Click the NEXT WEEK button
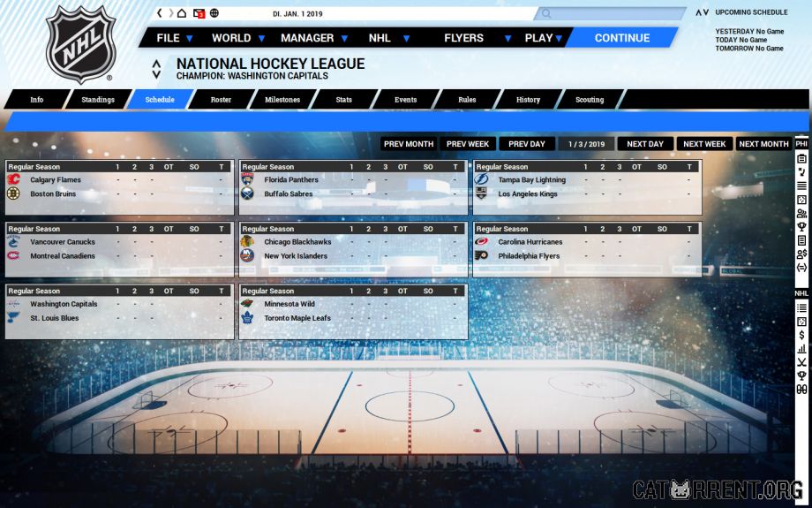The width and height of the screenshot is (812, 508). pos(704,144)
